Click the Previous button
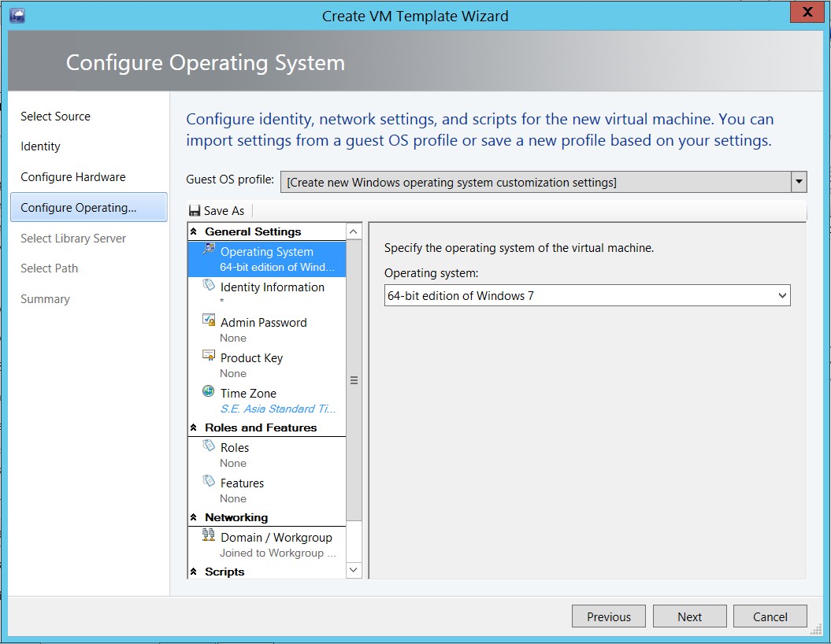 (x=608, y=616)
